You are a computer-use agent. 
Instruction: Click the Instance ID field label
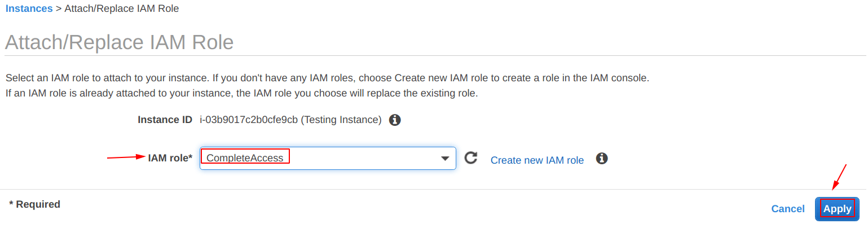tap(165, 120)
